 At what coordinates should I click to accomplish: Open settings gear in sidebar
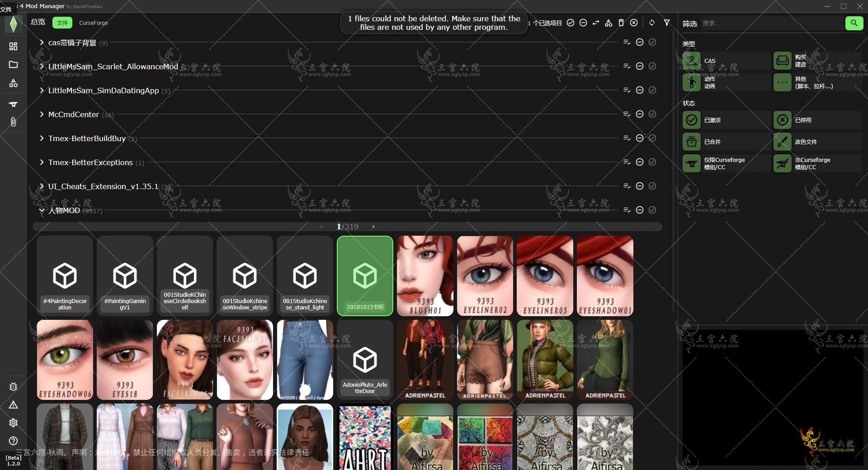pyautogui.click(x=13, y=423)
